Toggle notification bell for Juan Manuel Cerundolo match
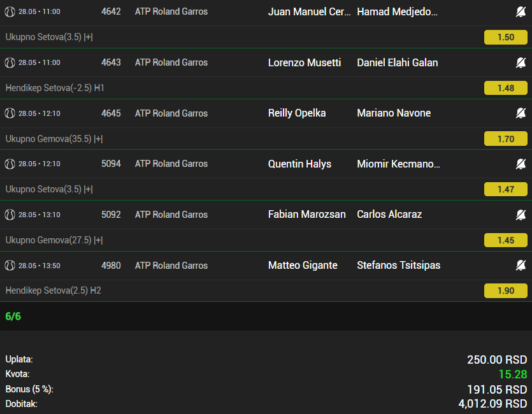The width and height of the screenshot is (532, 414). point(521,12)
